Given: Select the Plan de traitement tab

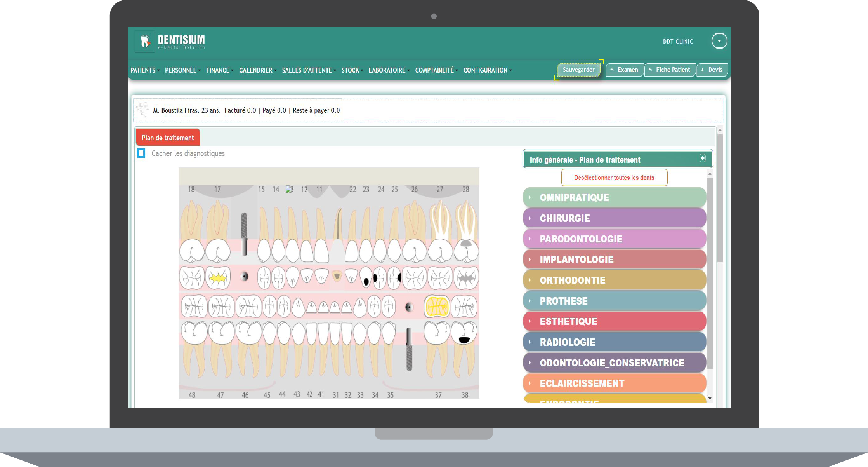Looking at the screenshot, I should [168, 138].
